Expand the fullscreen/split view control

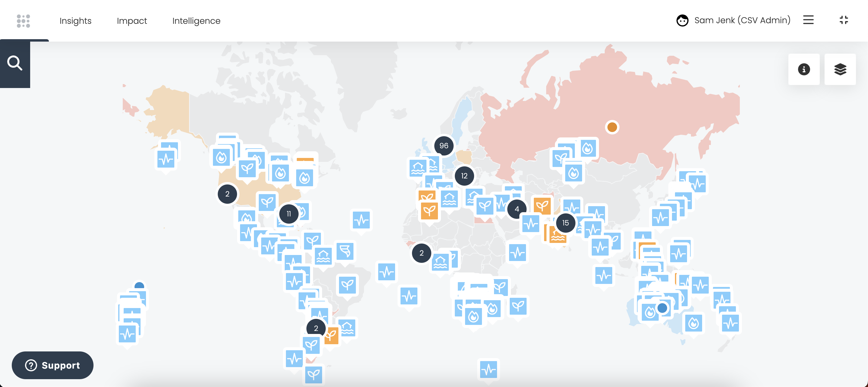coord(844,20)
